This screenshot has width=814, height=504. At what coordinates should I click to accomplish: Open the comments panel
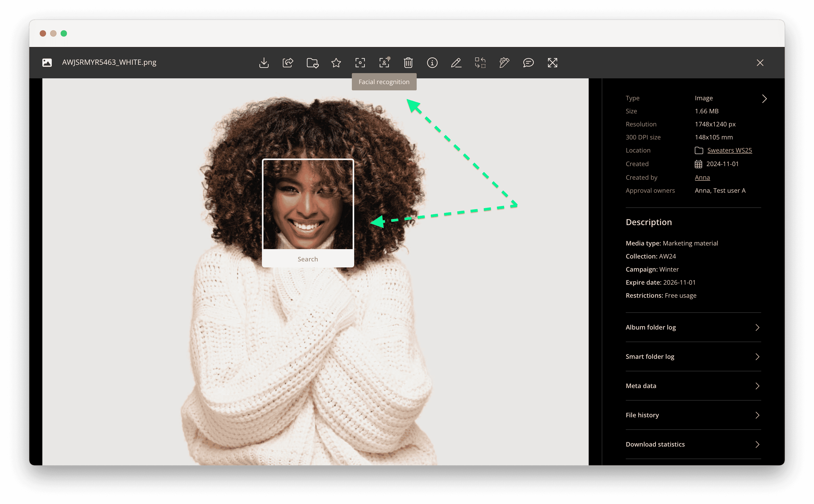(x=528, y=62)
